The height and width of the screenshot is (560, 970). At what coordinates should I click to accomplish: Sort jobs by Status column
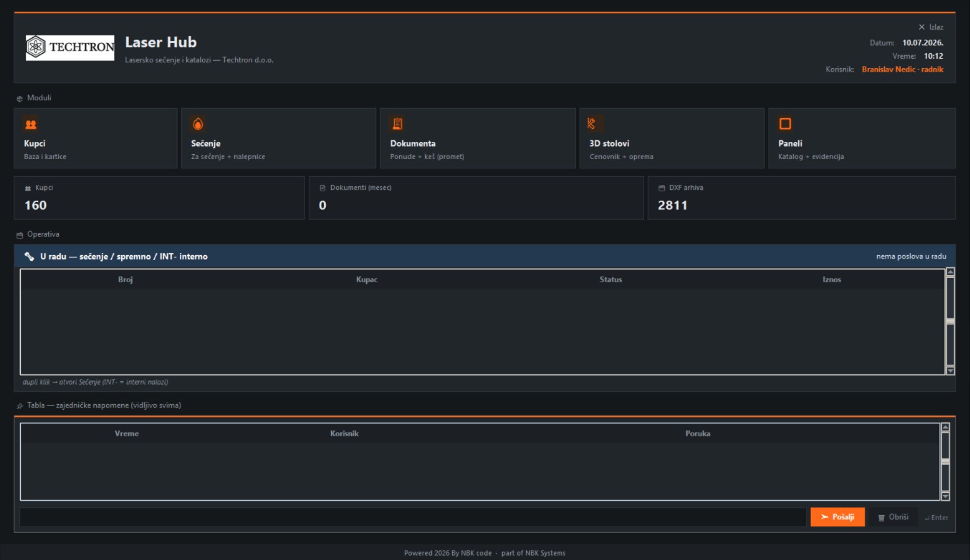coord(611,280)
